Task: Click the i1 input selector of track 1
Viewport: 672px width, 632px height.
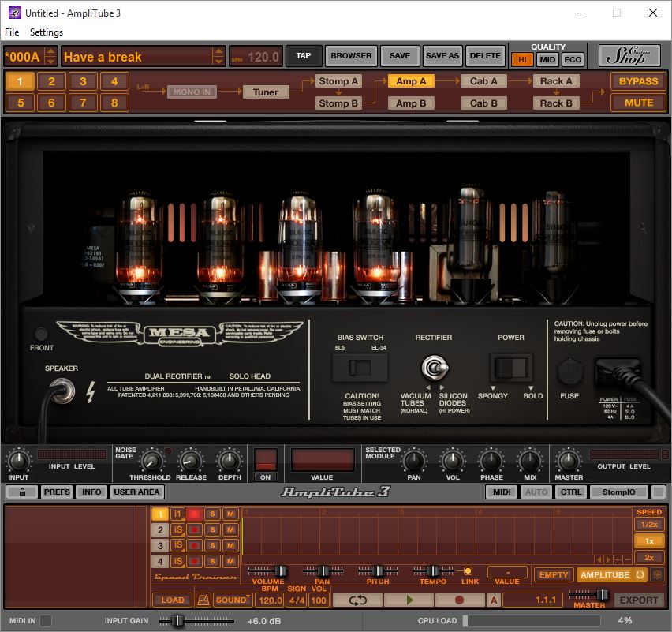Action: [x=177, y=514]
